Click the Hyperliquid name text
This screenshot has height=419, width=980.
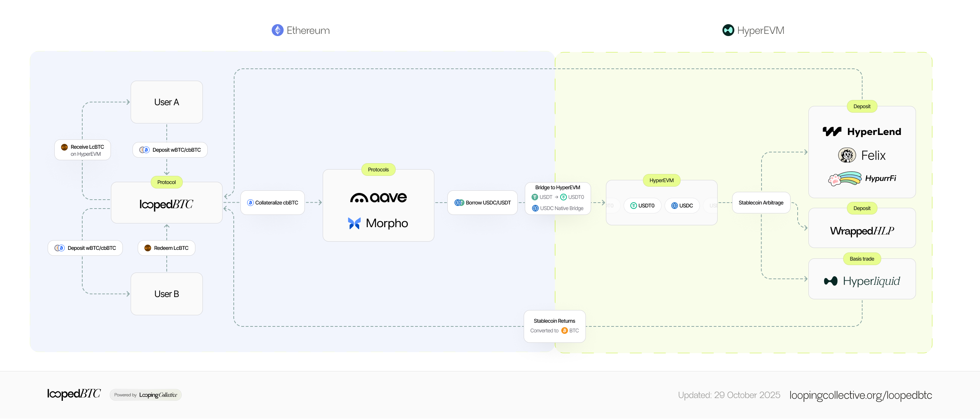(x=871, y=281)
